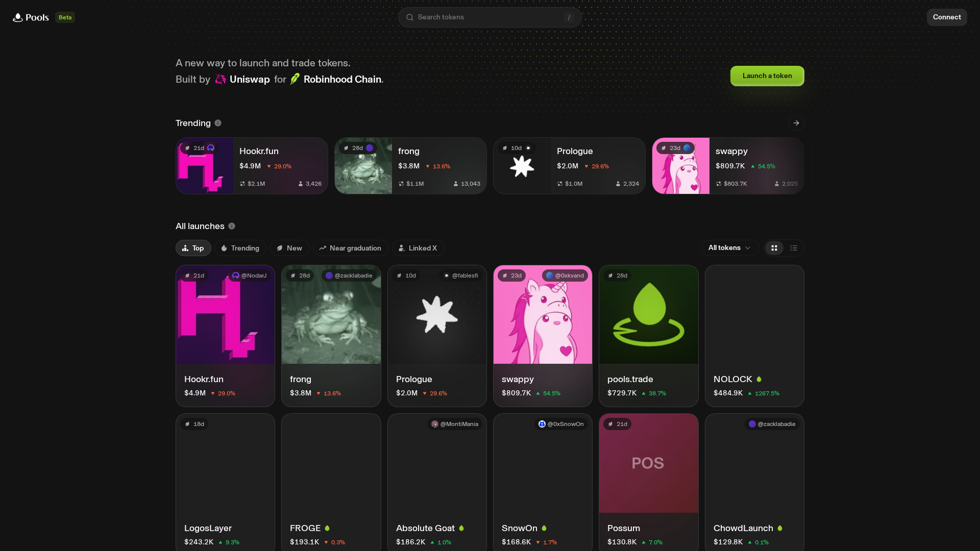This screenshot has height=551, width=980.
Task: Click the green drop icon beside Absolute Goat
Action: [461, 528]
